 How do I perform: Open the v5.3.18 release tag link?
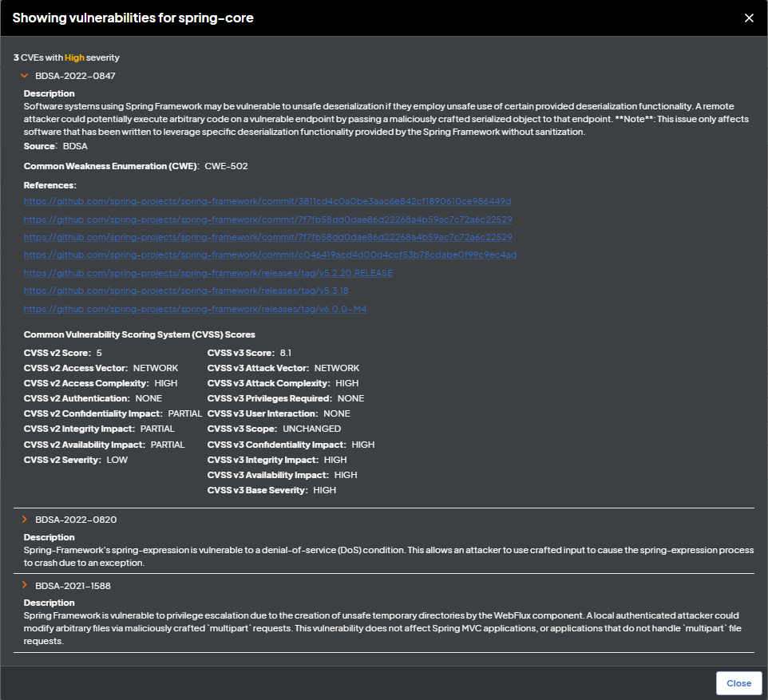(186, 291)
